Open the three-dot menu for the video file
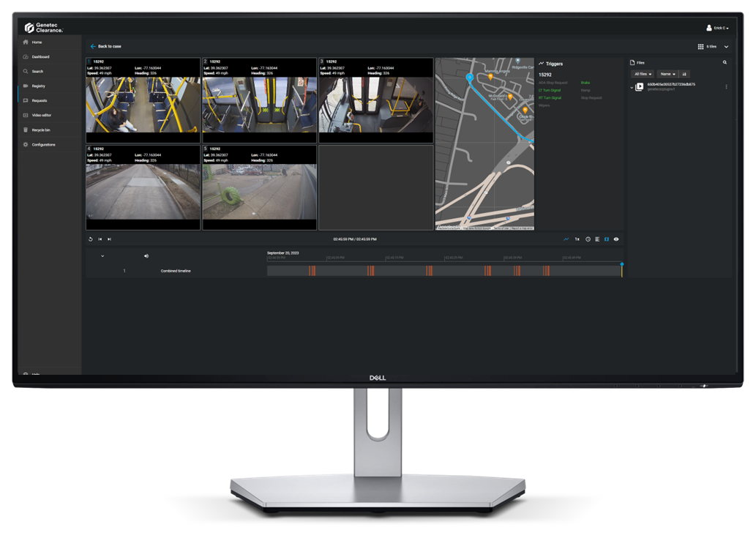756x538 pixels. point(726,86)
